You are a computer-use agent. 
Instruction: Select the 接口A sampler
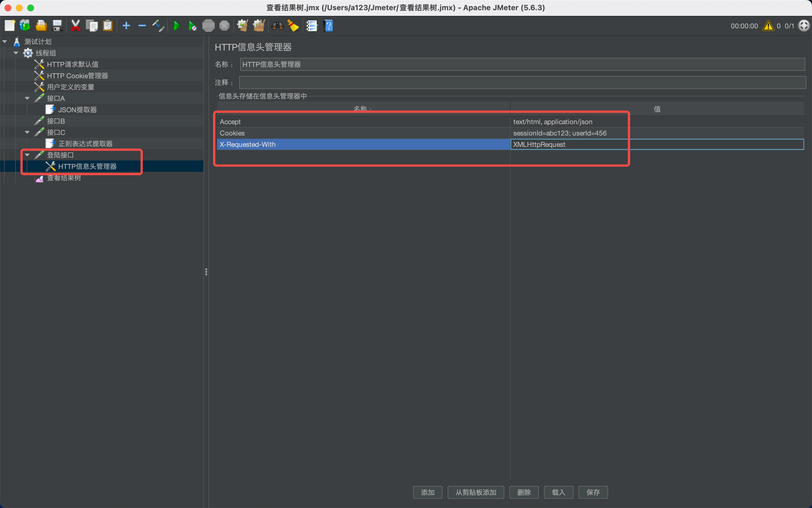[56, 98]
